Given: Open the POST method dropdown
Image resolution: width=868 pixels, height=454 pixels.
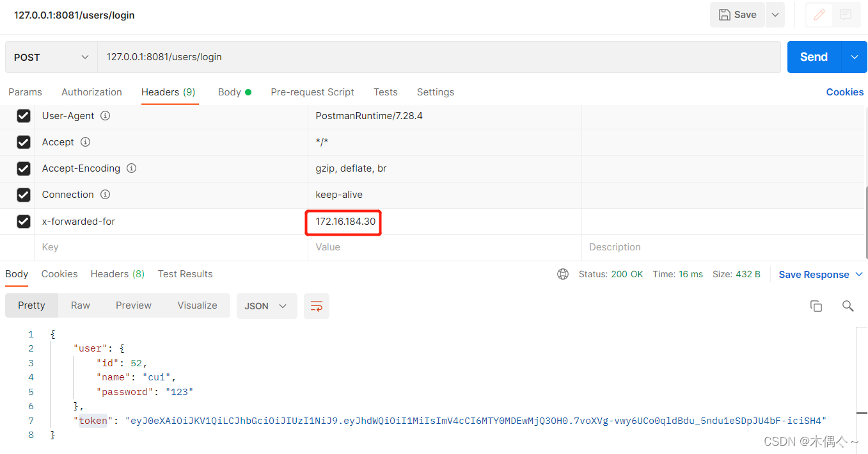Looking at the screenshot, I should coord(51,57).
